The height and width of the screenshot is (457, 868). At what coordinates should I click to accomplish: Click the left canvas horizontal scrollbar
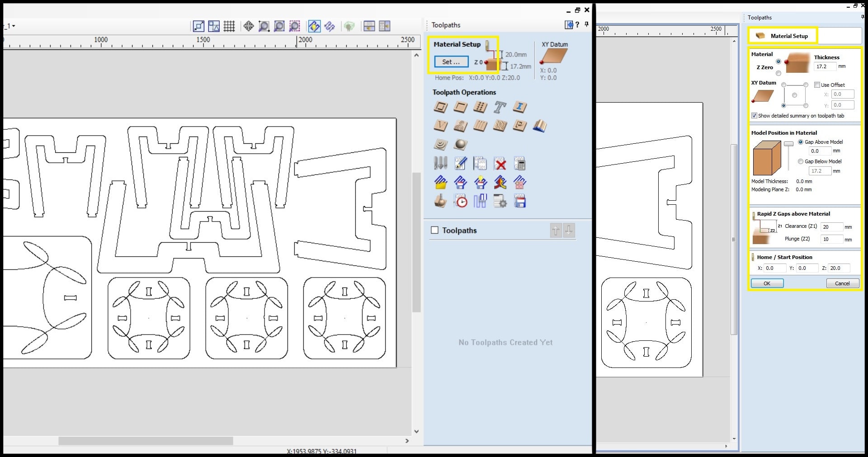[146, 441]
